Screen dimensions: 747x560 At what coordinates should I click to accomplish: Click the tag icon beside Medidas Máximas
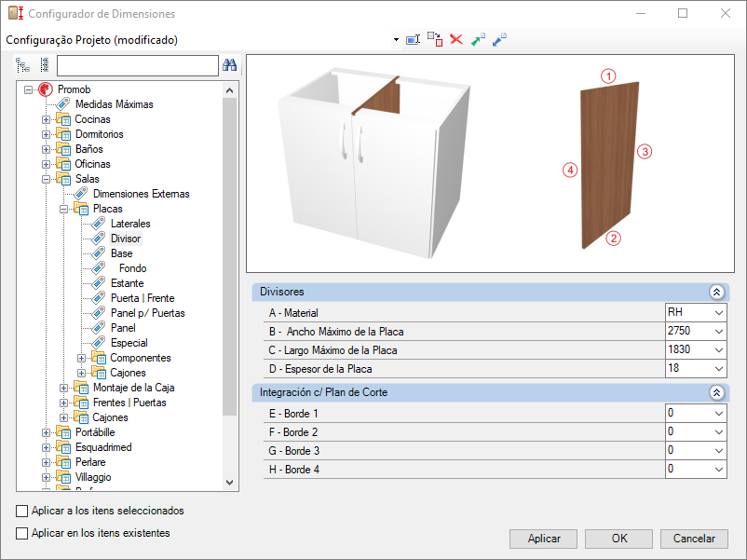63,104
